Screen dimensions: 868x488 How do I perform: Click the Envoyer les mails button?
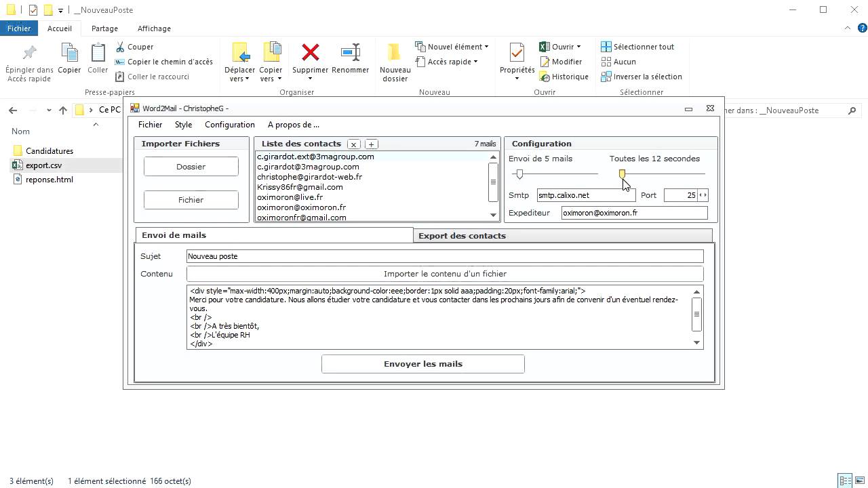(x=422, y=364)
